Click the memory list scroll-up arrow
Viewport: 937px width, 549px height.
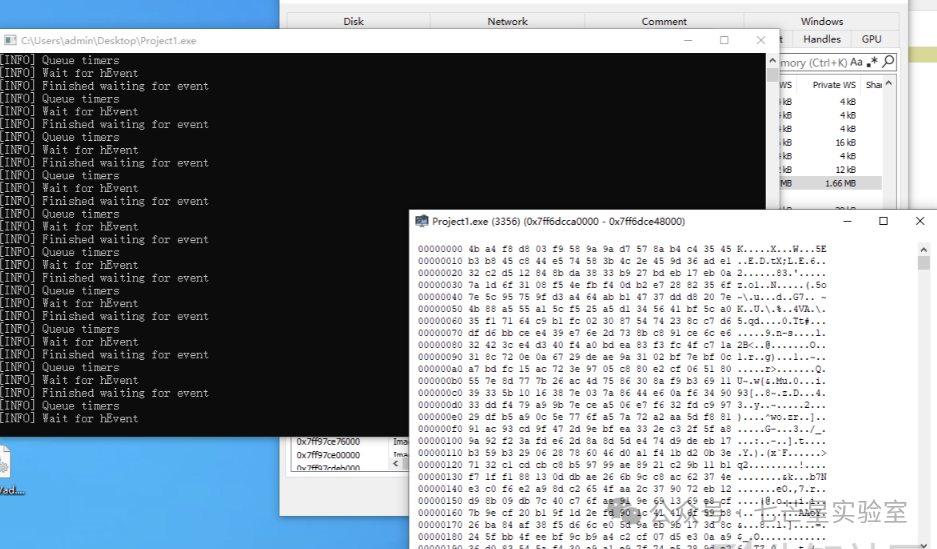(889, 84)
